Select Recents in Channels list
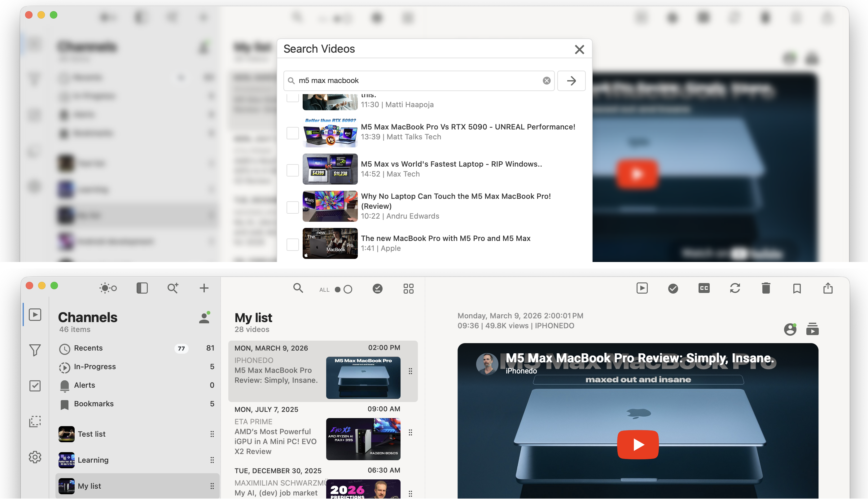The image size is (868, 502). tap(88, 348)
